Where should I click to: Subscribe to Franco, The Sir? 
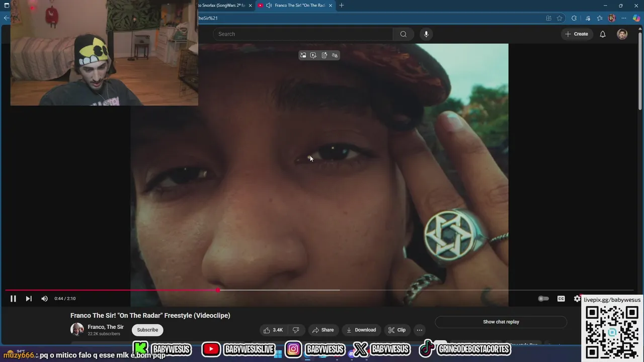(147, 330)
